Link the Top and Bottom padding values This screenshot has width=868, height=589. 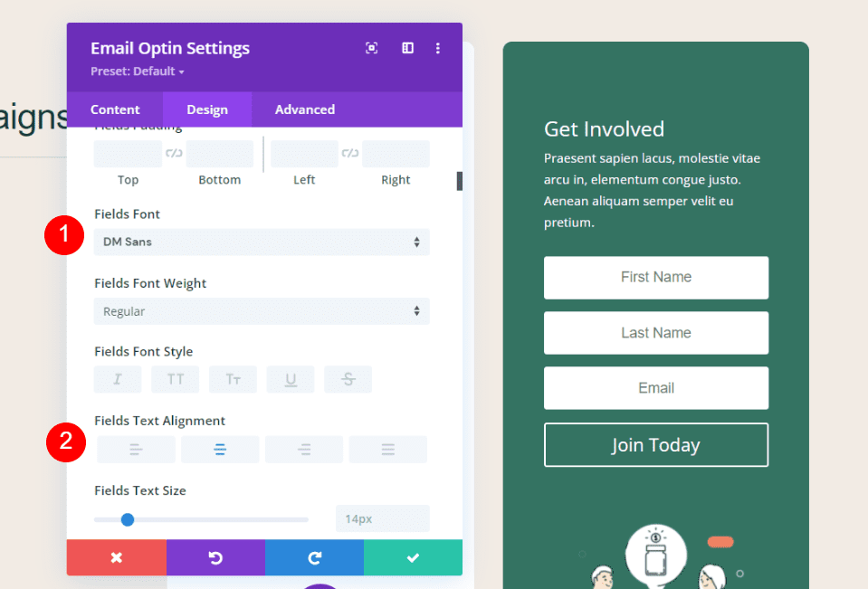tap(174, 154)
